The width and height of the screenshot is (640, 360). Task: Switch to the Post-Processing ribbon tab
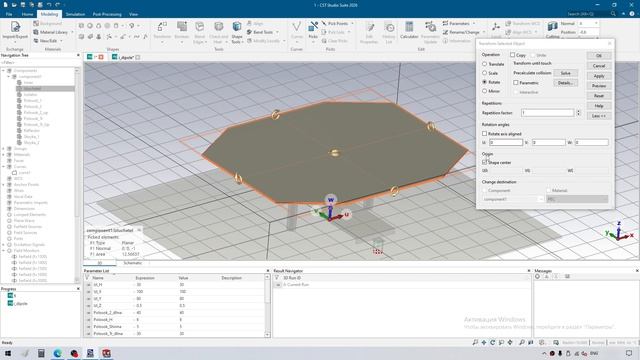click(x=107, y=14)
